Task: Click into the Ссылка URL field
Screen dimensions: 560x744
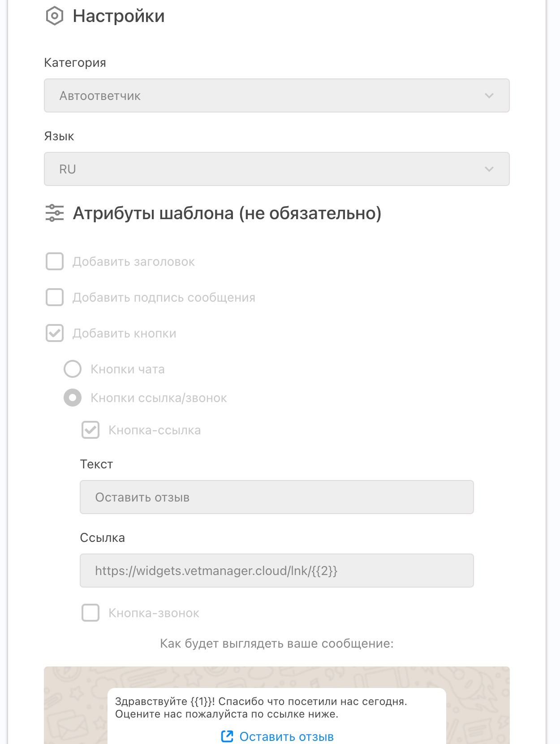Action: coord(276,571)
